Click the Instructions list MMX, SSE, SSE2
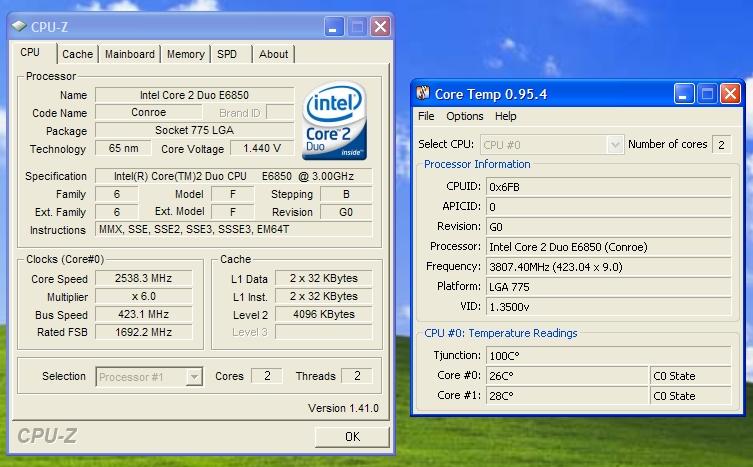 click(x=233, y=230)
